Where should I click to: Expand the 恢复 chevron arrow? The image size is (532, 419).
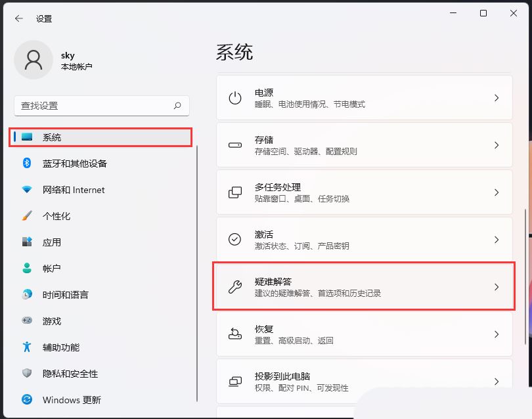pyautogui.click(x=497, y=334)
